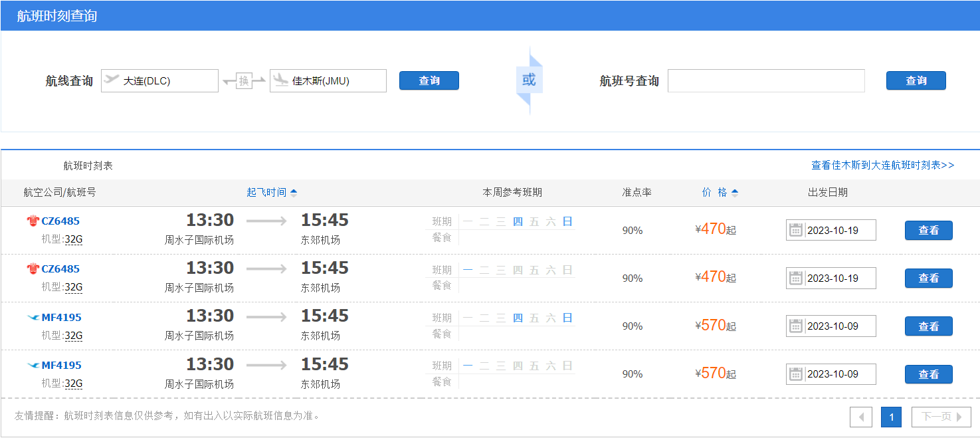Image resolution: width=980 pixels, height=438 pixels.
Task: Open calendar icon in second MF4195 row
Action: (795, 374)
